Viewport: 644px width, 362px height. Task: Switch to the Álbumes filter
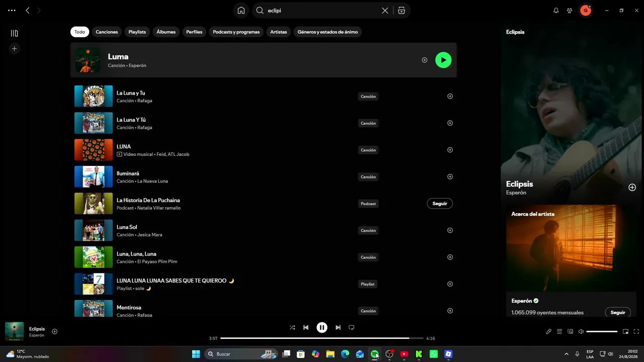tap(166, 32)
